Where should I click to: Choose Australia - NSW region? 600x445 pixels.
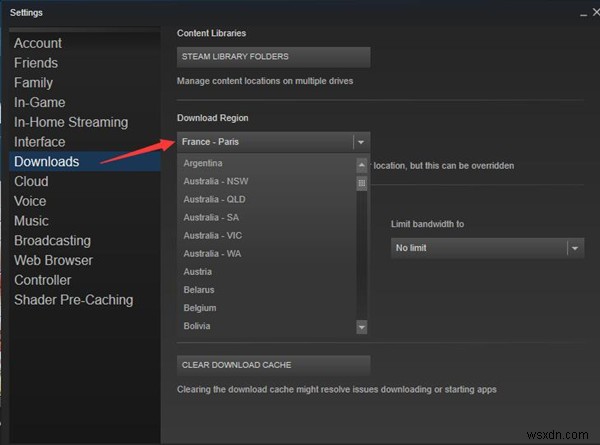(x=267, y=181)
